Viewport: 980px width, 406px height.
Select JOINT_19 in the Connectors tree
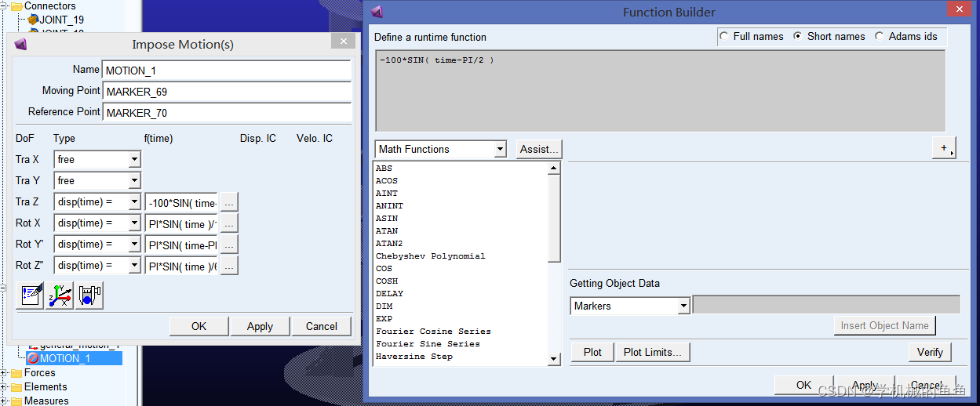point(61,20)
